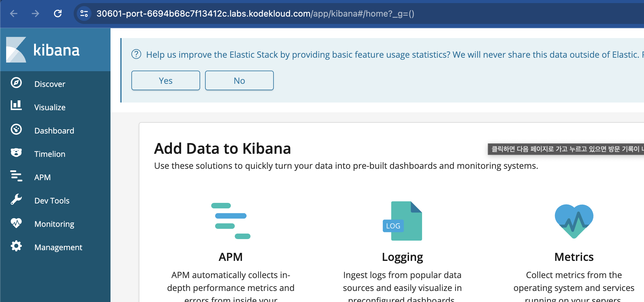
Task: Go to Dashboard in the sidebar
Action: coord(54,131)
